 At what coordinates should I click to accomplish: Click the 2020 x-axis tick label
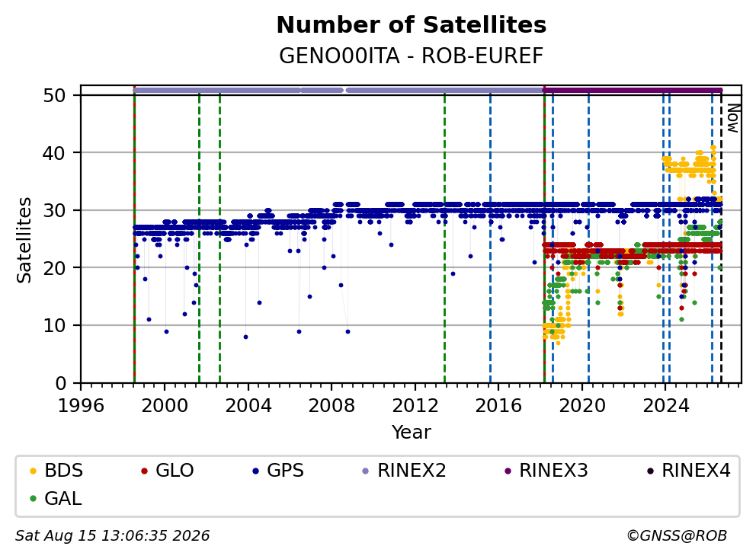click(582, 406)
